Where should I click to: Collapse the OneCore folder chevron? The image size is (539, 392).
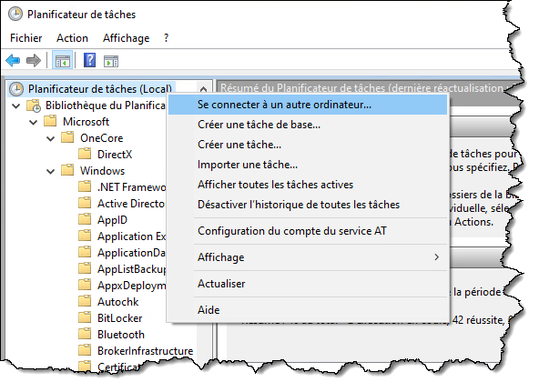(x=51, y=138)
